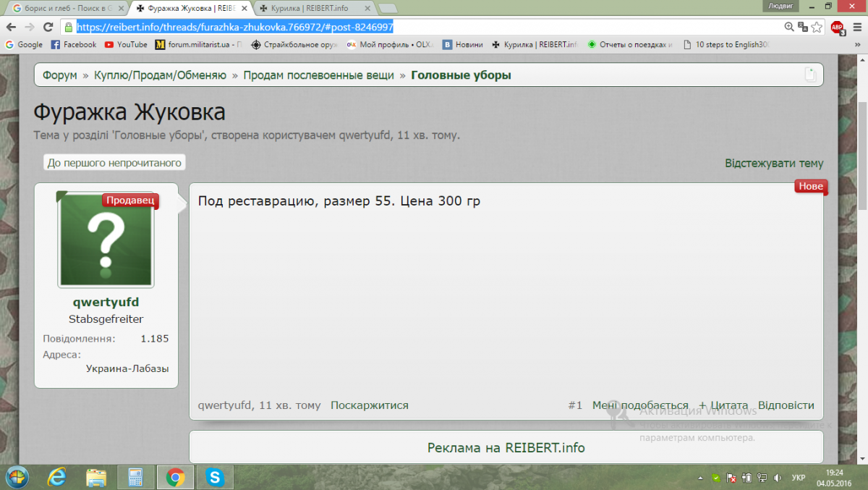The image size is (868, 490).
Task: Select the 'Фуражка Жуковка' tab
Action: point(191,9)
